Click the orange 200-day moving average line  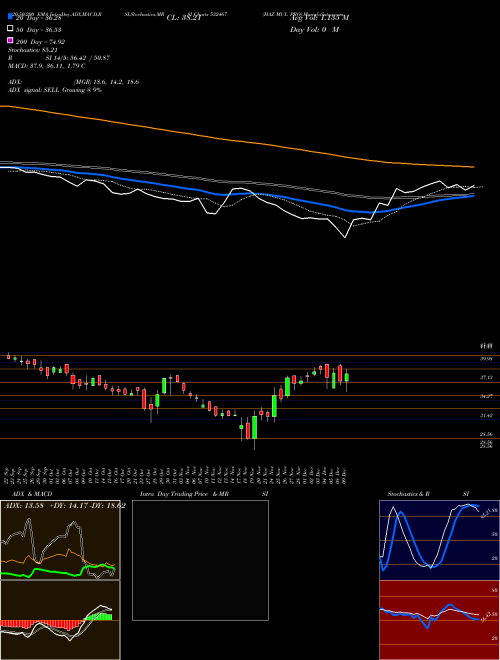[x=236, y=140]
